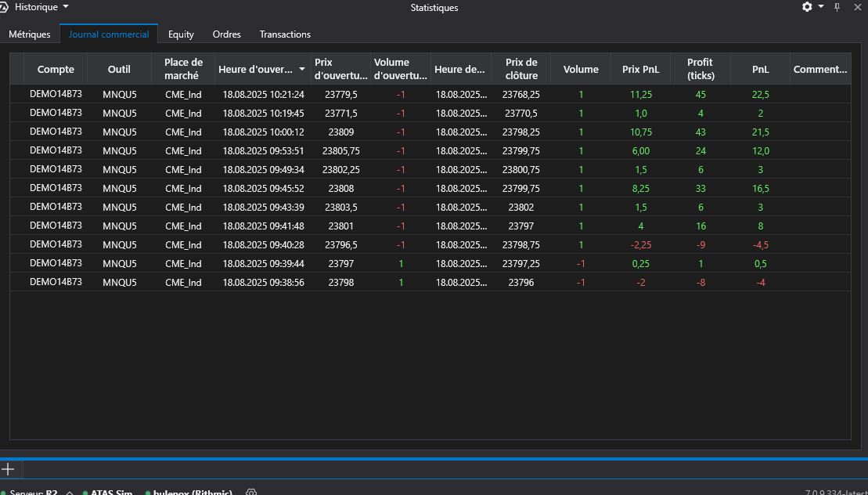Open the Statistiques settings gear
Image resolution: width=868 pixels, height=495 pixels.
click(807, 7)
